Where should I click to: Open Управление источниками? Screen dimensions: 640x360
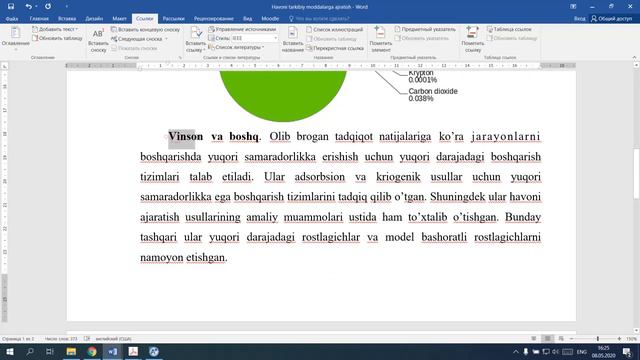[x=242, y=29]
